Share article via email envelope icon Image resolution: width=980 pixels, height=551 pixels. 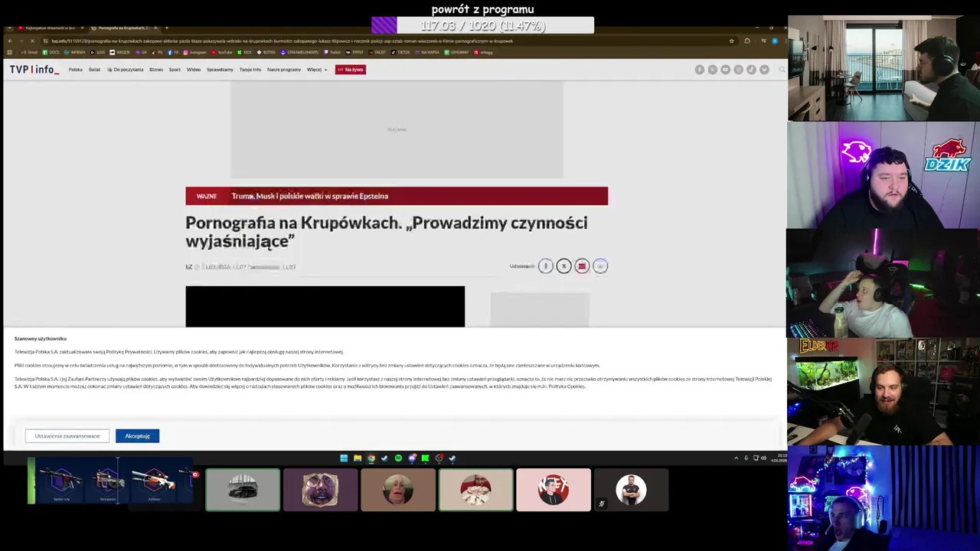582,266
